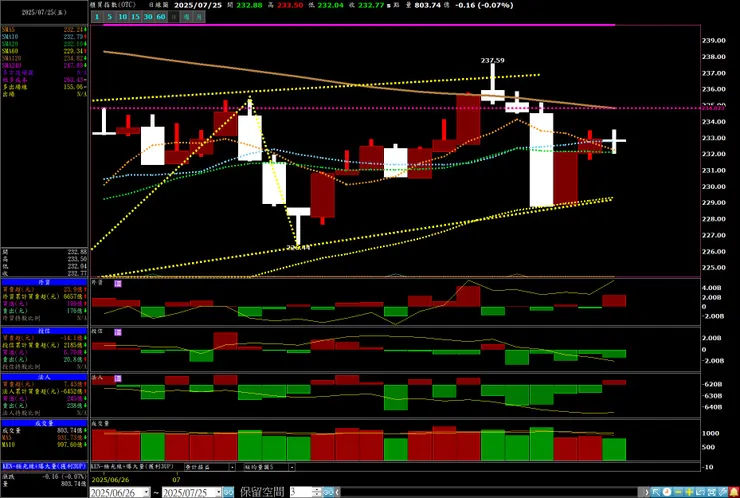Click the 07 month marker on time axis
740x498 pixels.
coord(176,479)
